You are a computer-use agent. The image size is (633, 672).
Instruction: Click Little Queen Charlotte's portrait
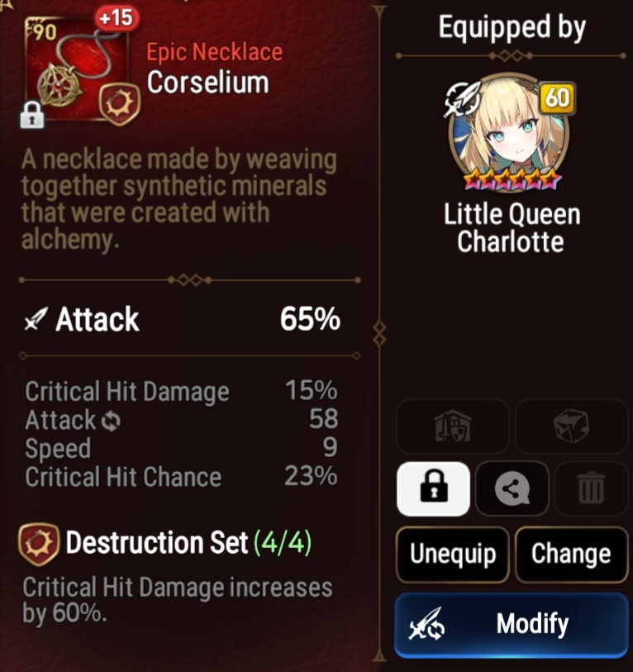(x=509, y=133)
